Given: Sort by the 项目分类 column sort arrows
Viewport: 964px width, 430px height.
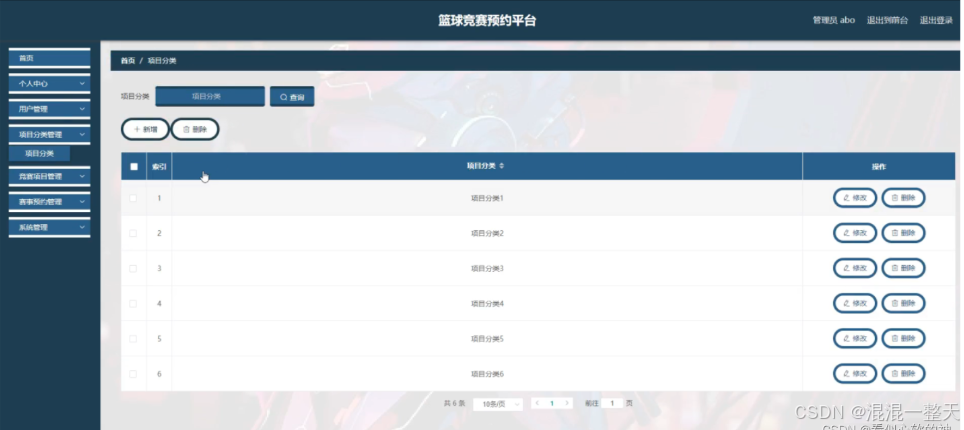Looking at the screenshot, I should coord(502,166).
